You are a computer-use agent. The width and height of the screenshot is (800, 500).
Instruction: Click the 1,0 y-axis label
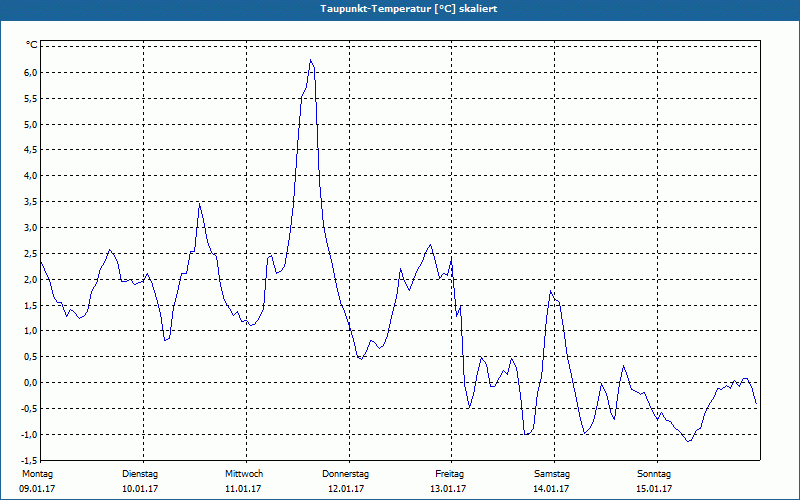31,331
